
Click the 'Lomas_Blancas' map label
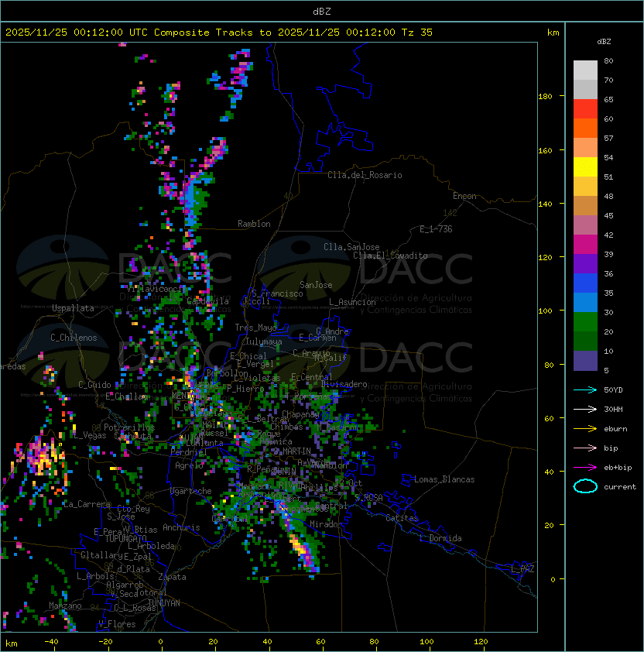444,479
